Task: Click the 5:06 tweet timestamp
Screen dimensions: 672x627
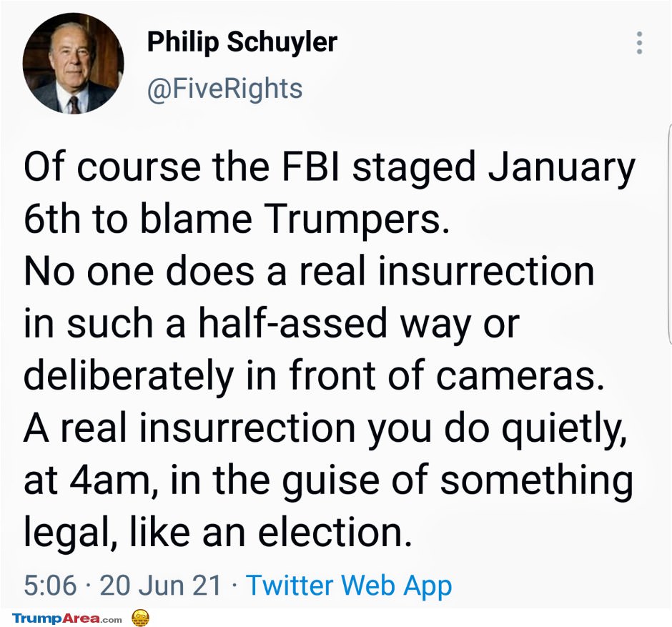Action: [50, 586]
